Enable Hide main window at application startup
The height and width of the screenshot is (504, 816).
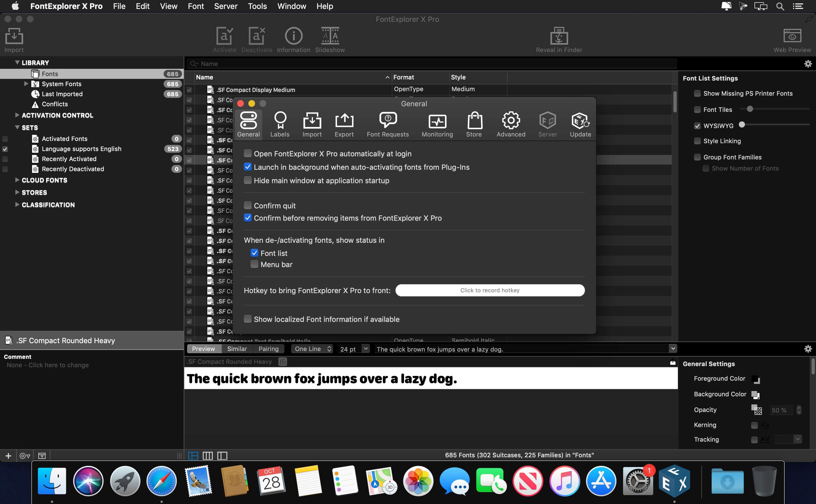tap(247, 180)
